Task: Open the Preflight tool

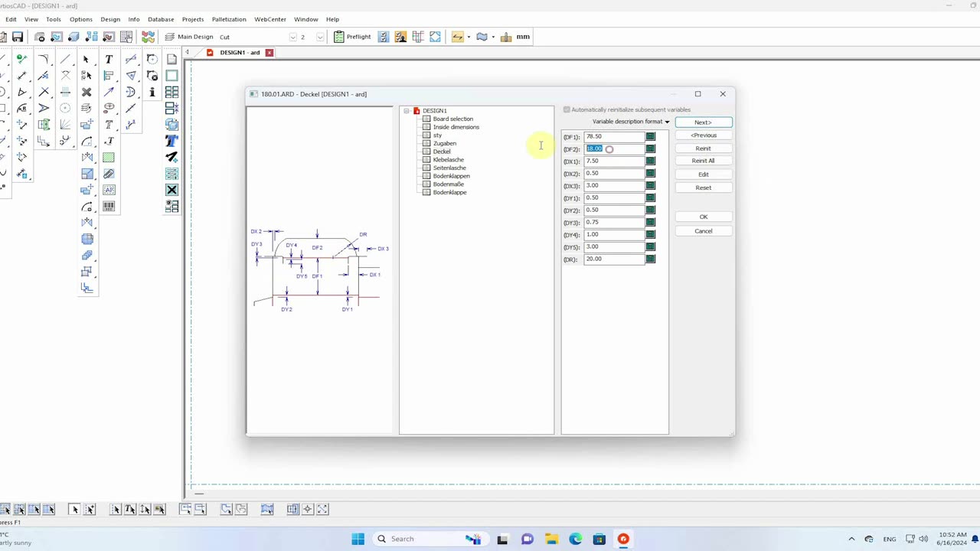Action: 352,37
